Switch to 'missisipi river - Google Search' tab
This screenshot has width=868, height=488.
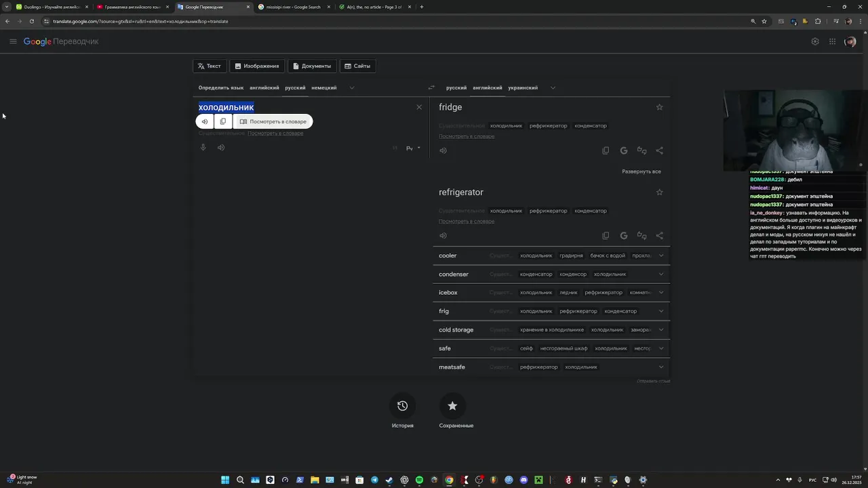click(294, 7)
